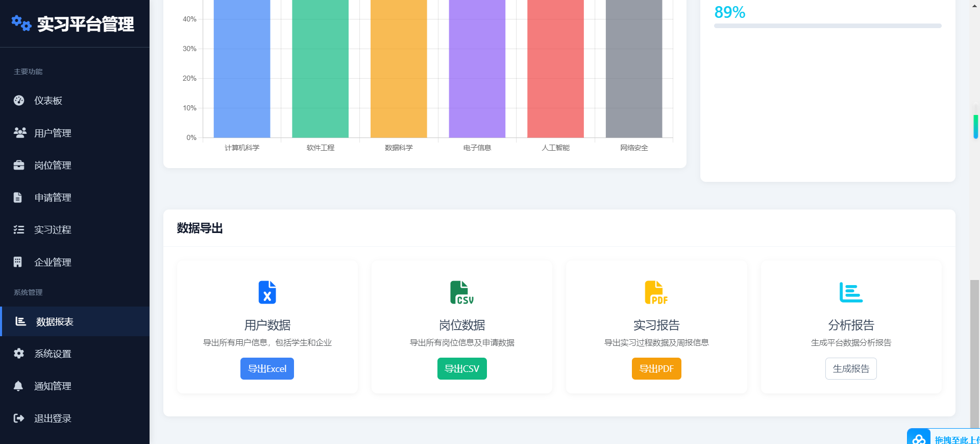Click the bell icon beside 通知管理

pos(18,386)
